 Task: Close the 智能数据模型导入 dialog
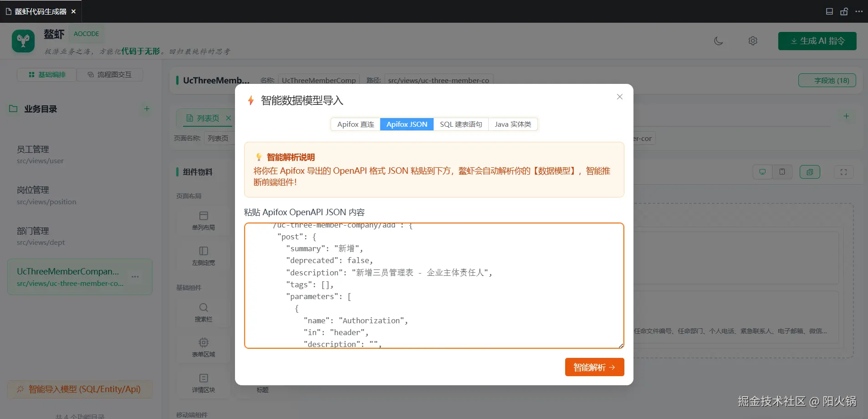coord(619,97)
